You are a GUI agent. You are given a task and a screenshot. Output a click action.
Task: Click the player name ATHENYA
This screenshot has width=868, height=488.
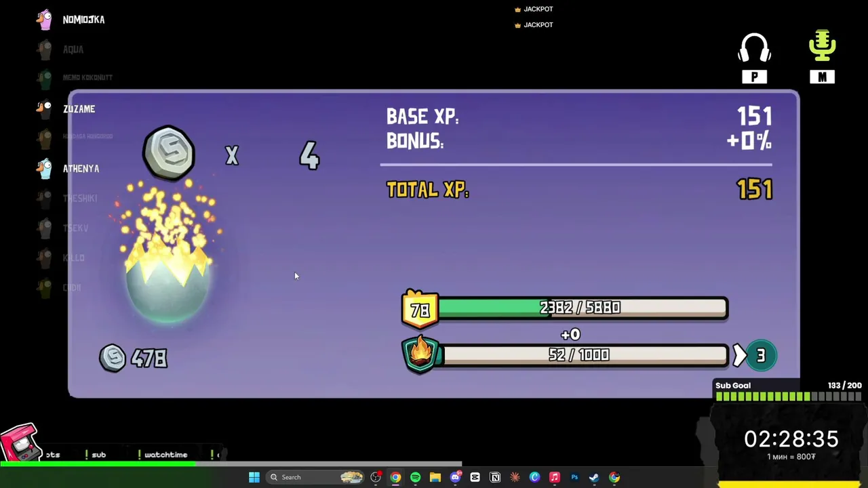click(x=81, y=168)
